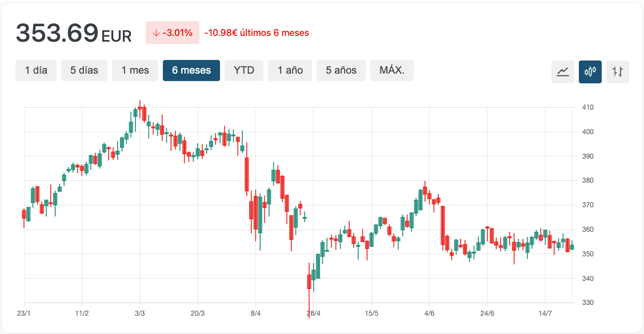The width and height of the screenshot is (644, 334).
Task: Select the "1 día" time range
Action: (x=36, y=71)
